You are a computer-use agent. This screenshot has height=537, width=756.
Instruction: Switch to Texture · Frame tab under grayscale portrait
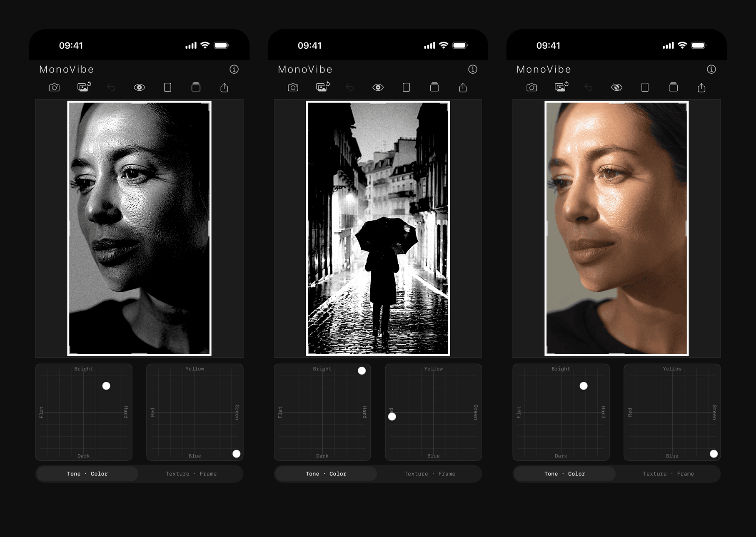coord(191,474)
